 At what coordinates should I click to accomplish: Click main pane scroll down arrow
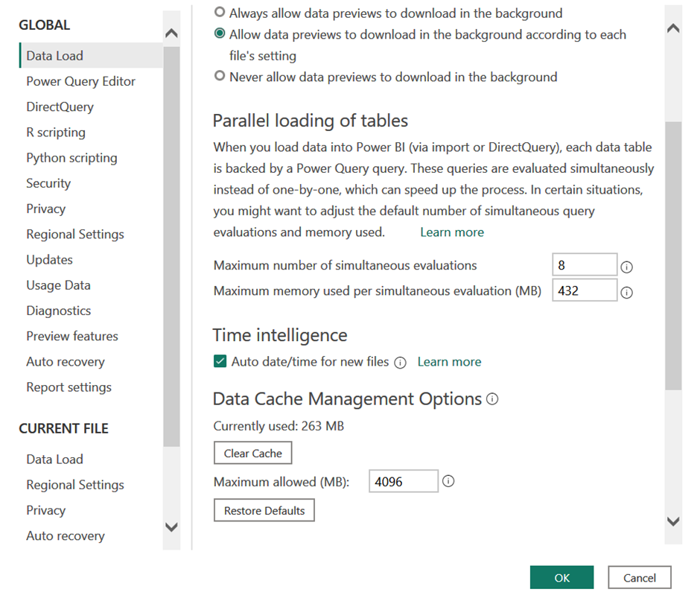click(673, 521)
